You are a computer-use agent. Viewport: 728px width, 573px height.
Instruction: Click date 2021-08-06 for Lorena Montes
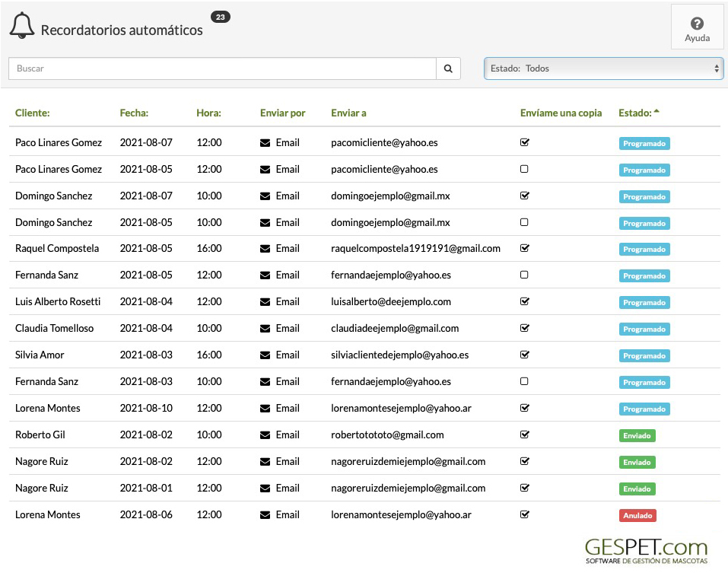(146, 514)
